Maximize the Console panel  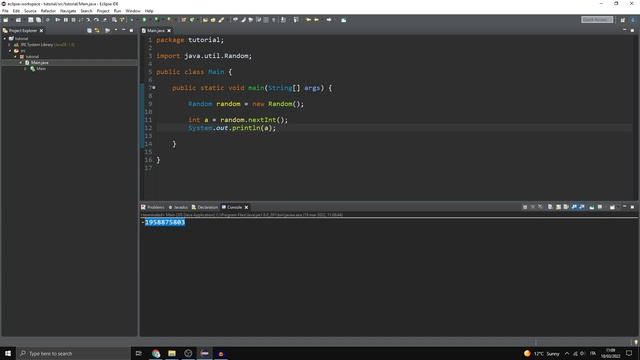[632, 207]
